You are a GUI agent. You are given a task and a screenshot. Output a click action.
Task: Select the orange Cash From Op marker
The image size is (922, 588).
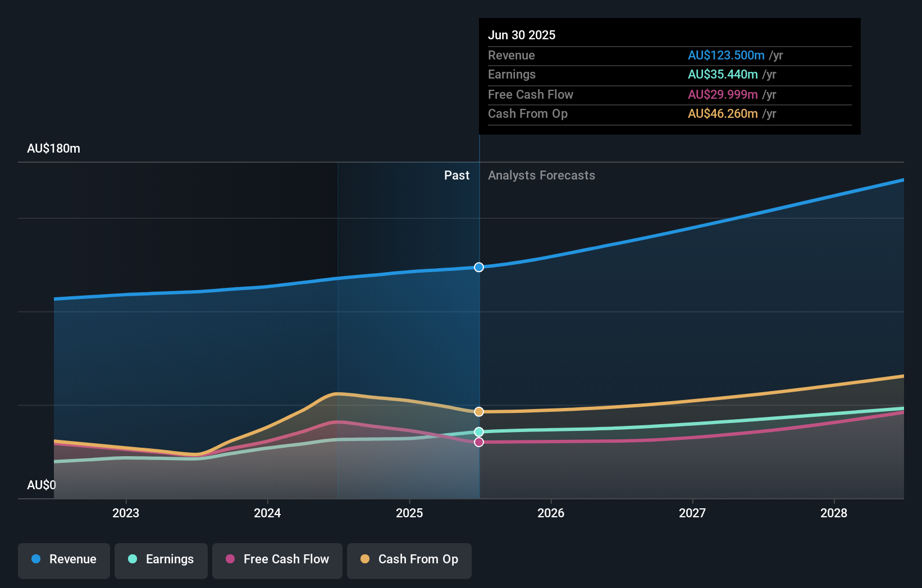[x=478, y=411]
